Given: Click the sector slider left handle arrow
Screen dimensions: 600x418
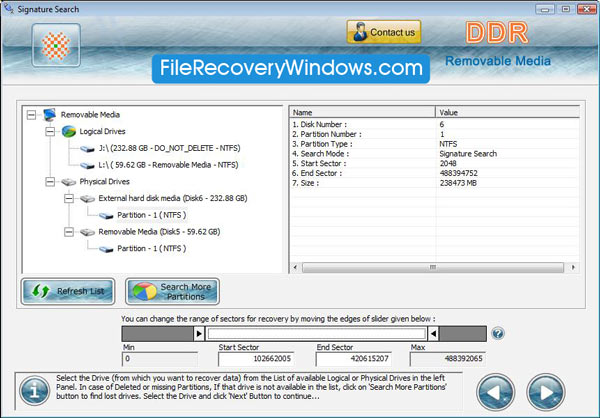Looking at the screenshot, I should [x=199, y=334].
